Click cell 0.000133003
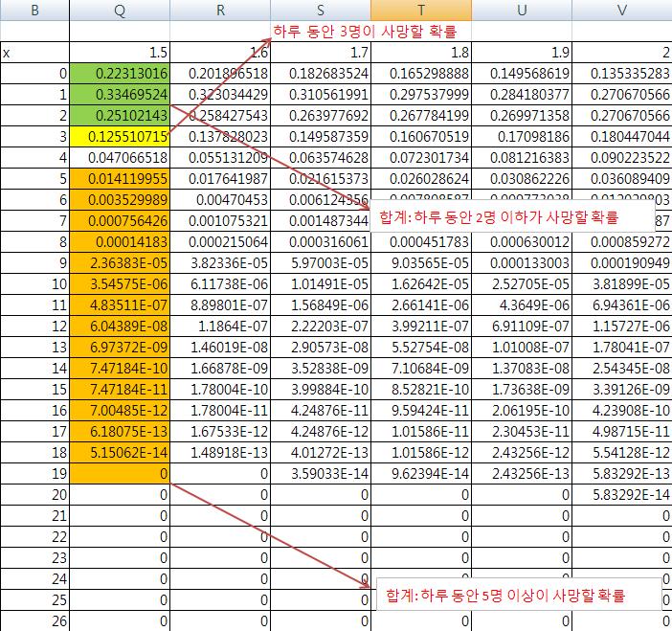Screen dimensions: 672x631 (x=522, y=263)
